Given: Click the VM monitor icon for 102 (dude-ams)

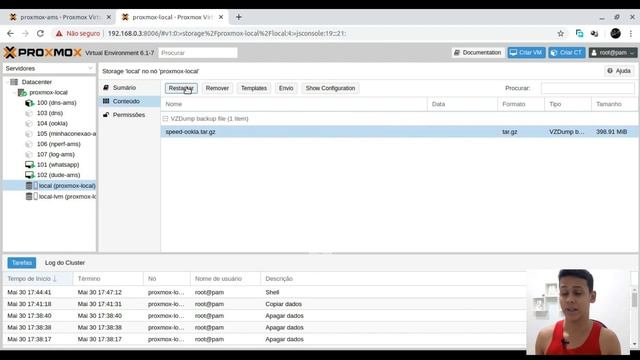Looking at the screenshot, I should (x=30, y=175).
